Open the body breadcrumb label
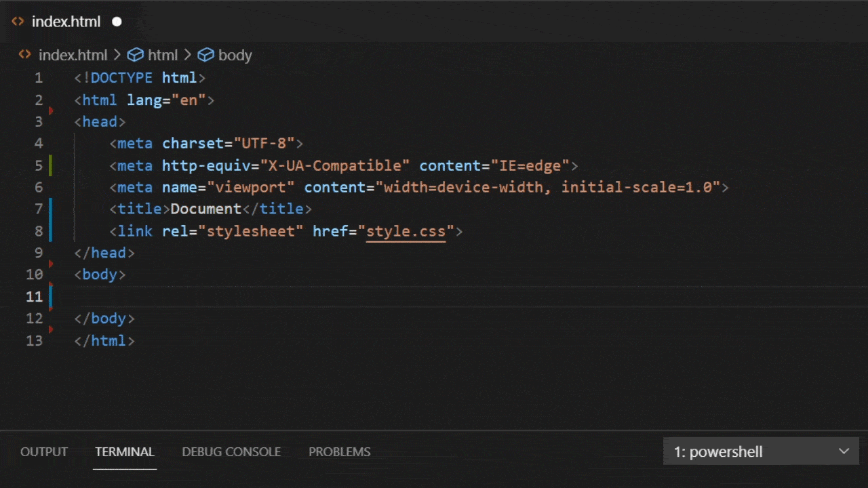Screen dimensions: 868x488 click(235, 55)
